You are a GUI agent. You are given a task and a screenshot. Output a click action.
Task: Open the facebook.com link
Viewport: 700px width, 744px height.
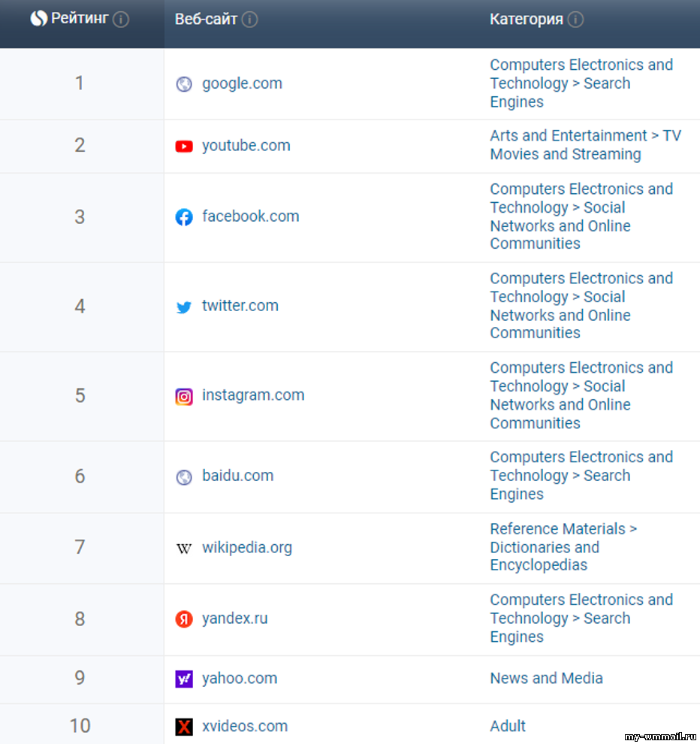(250, 216)
